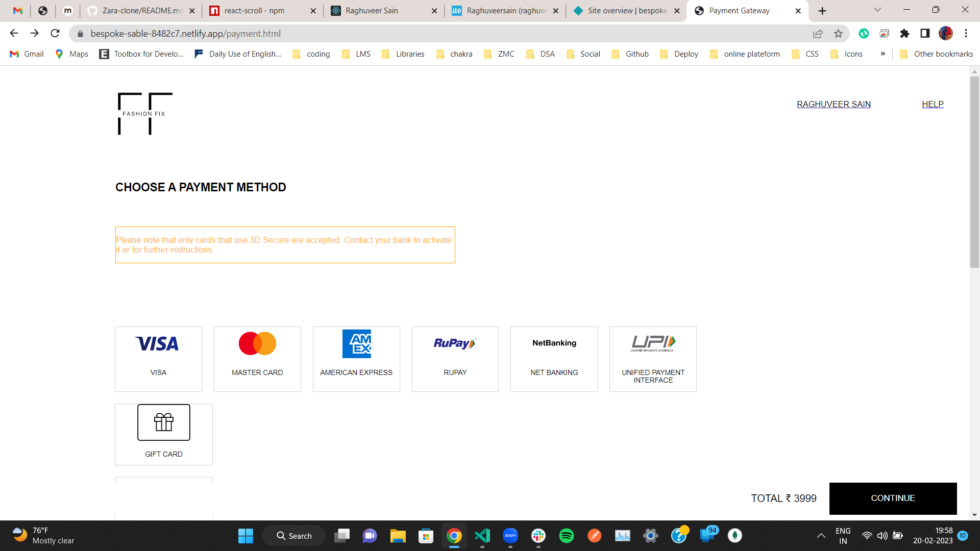Choose the Master Card payment logo
The width and height of the screenshot is (980, 551).
click(257, 344)
